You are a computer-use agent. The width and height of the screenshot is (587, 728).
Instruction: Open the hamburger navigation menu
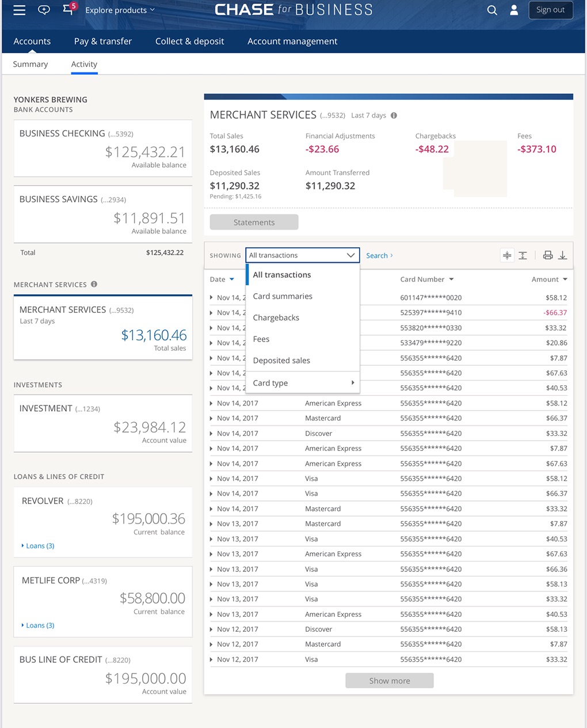tap(20, 10)
